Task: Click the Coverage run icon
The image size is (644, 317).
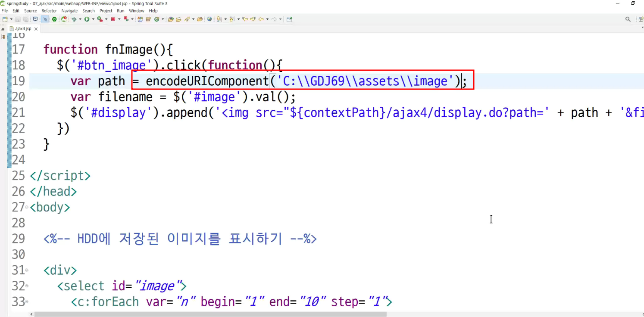Action: [x=100, y=19]
